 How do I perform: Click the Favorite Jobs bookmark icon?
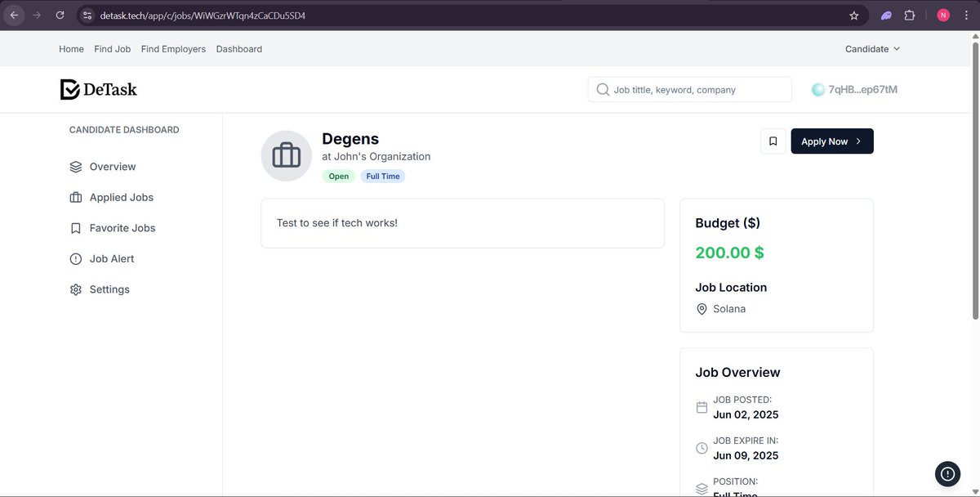click(x=74, y=227)
